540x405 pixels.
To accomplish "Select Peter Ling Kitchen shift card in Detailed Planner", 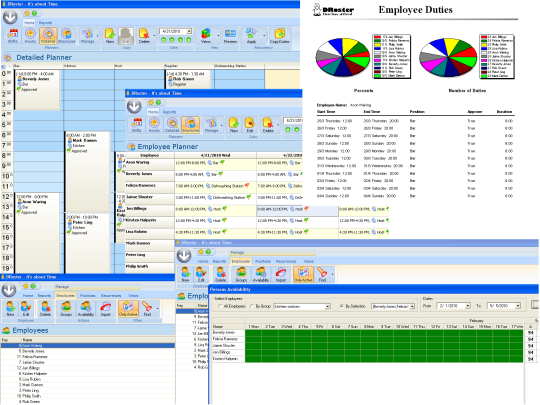I will [87, 243].
